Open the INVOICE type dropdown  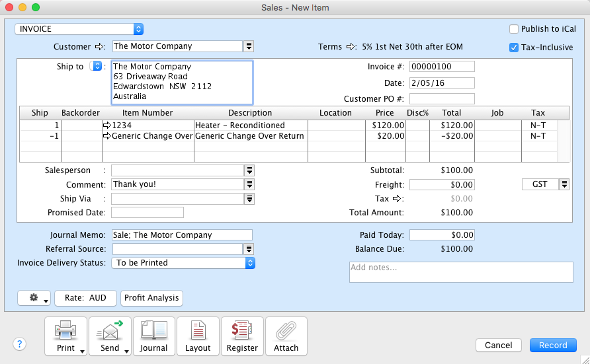(x=138, y=29)
